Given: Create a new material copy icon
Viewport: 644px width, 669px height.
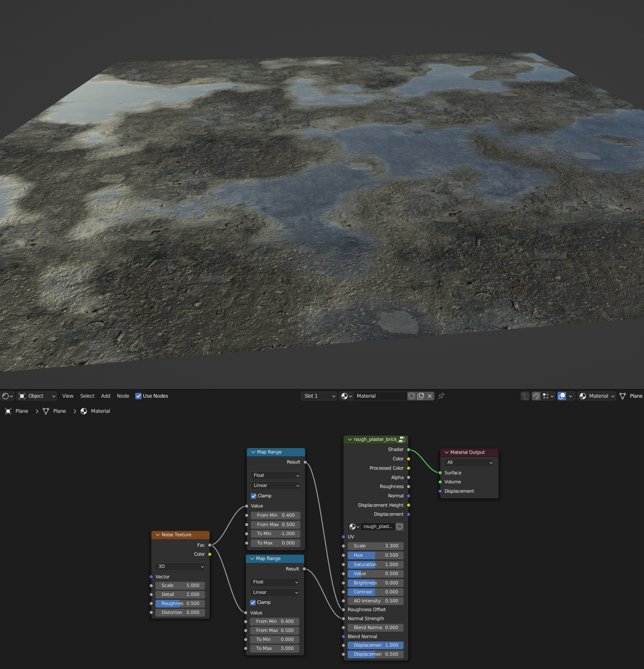Looking at the screenshot, I should click(420, 396).
